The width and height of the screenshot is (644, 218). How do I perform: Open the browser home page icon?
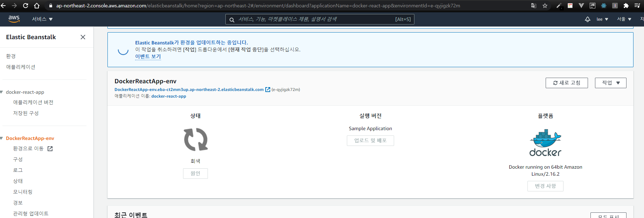37,6
